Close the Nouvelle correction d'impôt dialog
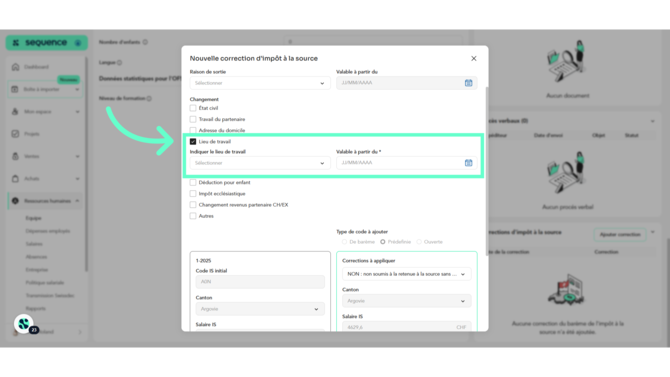Viewport: 670px width, 377px height. (473, 59)
